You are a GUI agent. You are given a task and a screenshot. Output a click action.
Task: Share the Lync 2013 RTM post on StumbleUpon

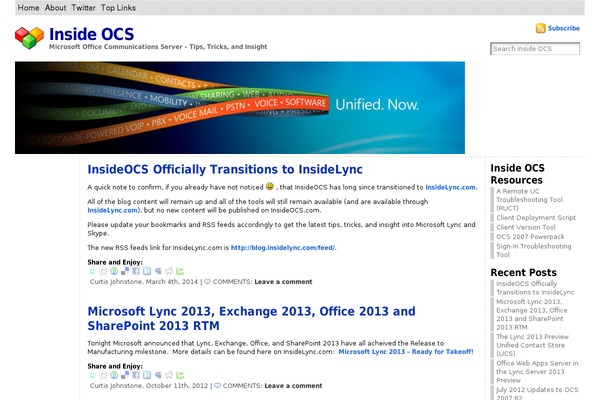pos(114,375)
